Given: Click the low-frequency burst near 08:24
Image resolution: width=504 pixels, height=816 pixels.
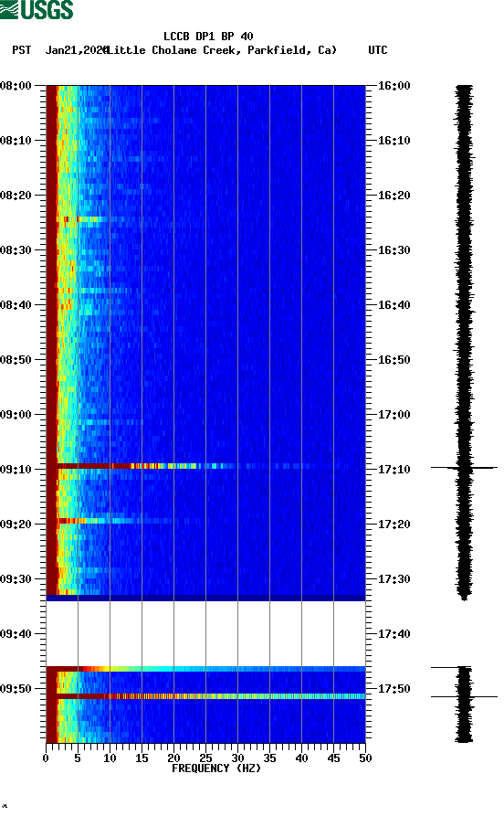Looking at the screenshot, I should pos(80,219).
